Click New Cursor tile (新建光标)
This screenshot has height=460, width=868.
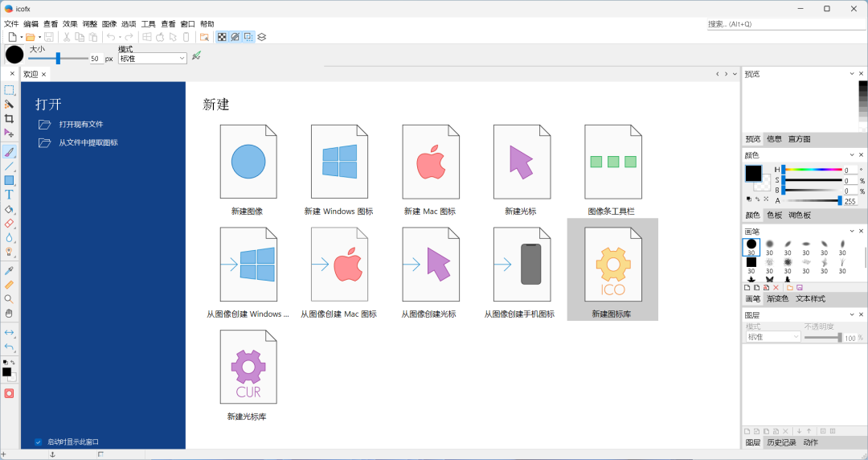[x=521, y=170]
